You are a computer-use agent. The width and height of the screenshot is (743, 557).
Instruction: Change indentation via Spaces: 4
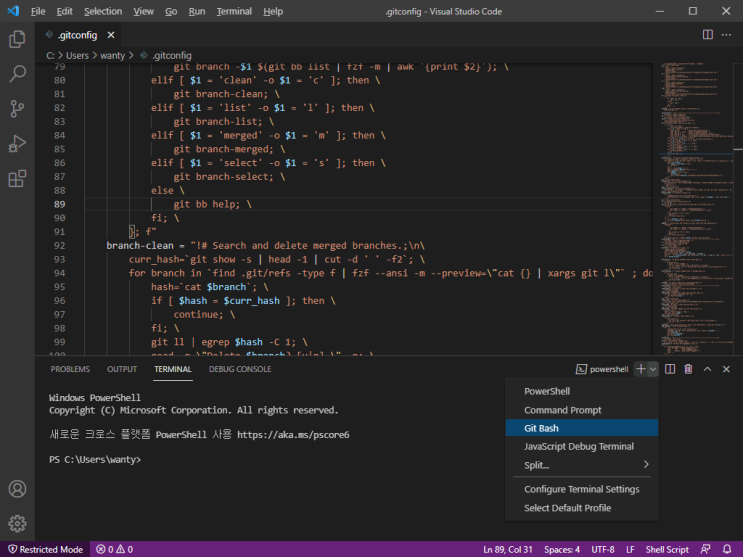562,549
